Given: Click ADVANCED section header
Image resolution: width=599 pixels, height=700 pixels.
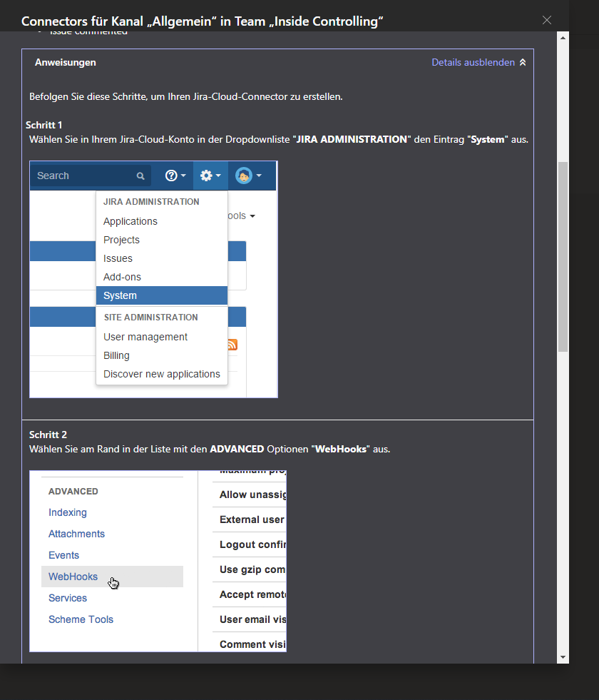Looking at the screenshot, I should click(x=73, y=492).
